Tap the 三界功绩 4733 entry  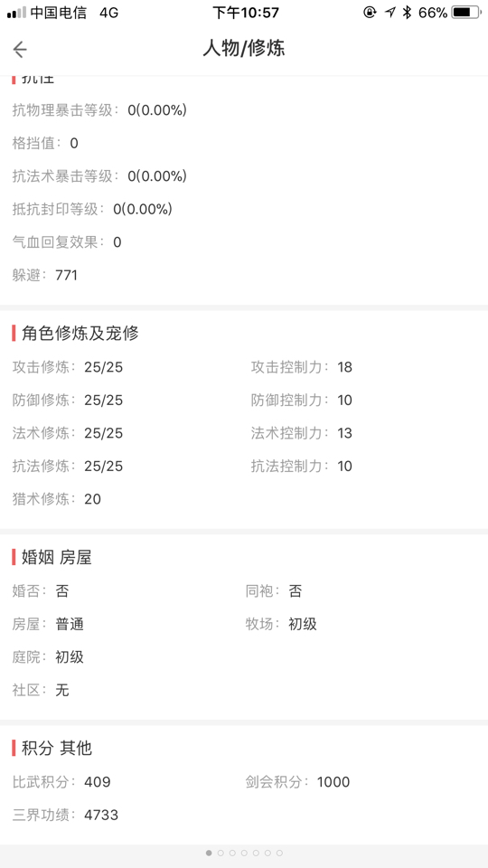pyautogui.click(x=65, y=815)
